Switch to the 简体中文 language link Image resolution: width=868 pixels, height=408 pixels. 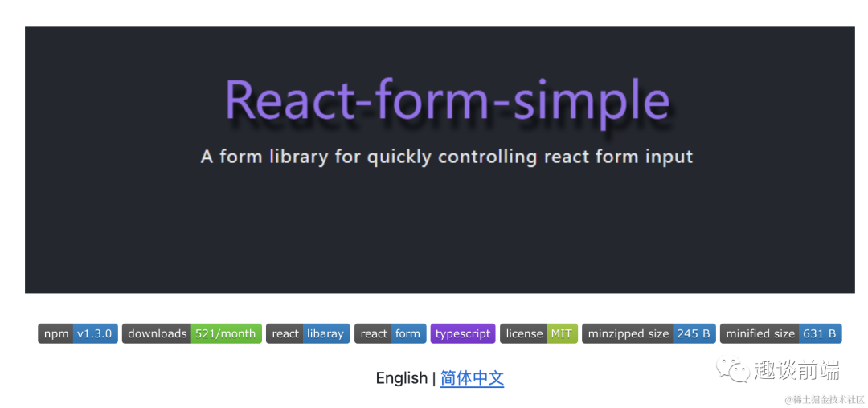[473, 378]
